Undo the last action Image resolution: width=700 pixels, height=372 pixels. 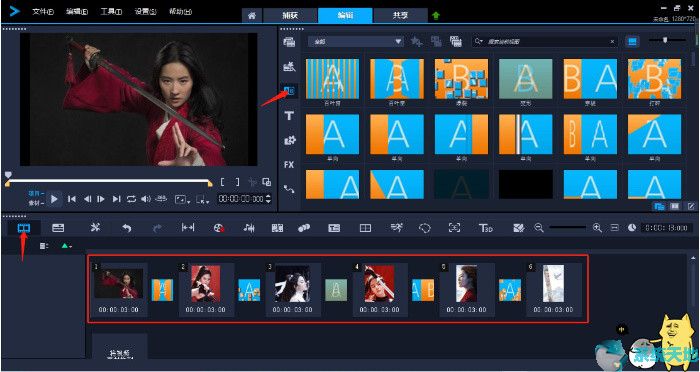[x=127, y=228]
